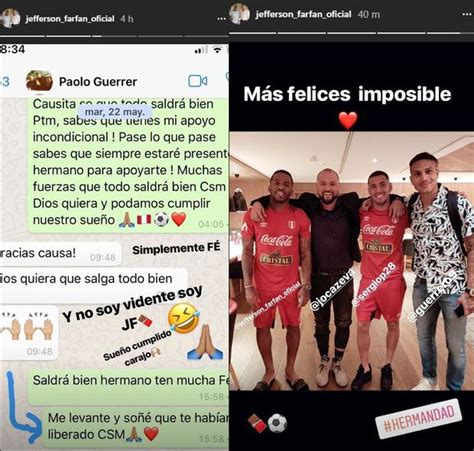Select the left story's first progress segment

pyautogui.click(x=22, y=36)
